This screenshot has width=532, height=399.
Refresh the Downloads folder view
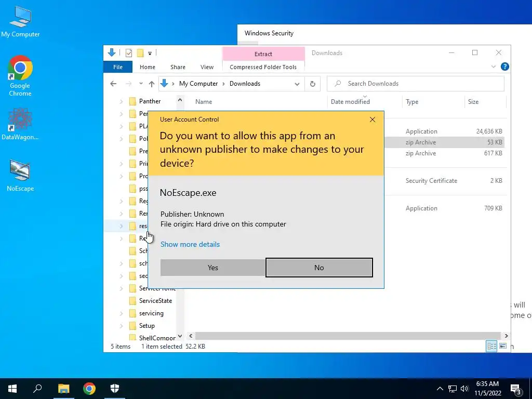[x=312, y=84]
